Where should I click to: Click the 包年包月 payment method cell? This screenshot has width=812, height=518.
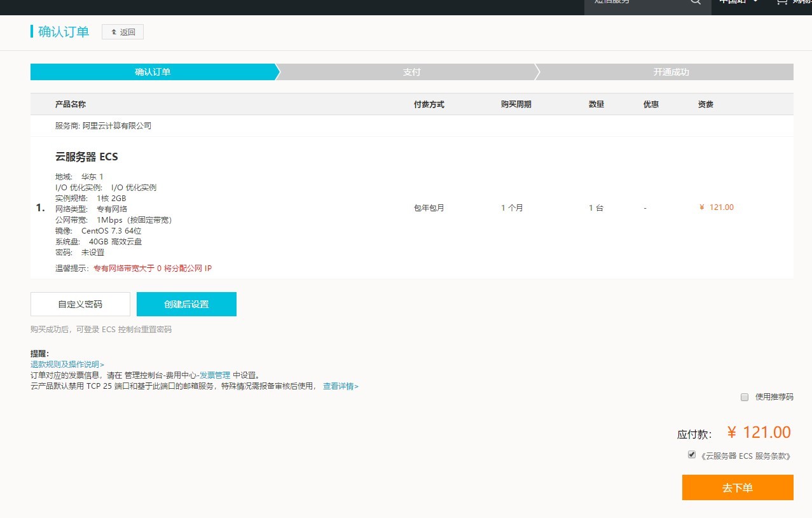[x=429, y=208]
